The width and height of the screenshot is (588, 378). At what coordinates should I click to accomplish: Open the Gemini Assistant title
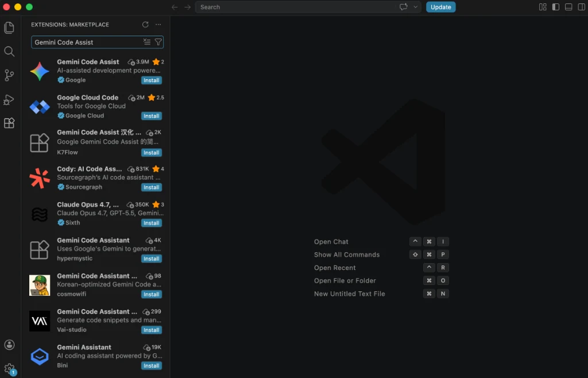(x=84, y=347)
